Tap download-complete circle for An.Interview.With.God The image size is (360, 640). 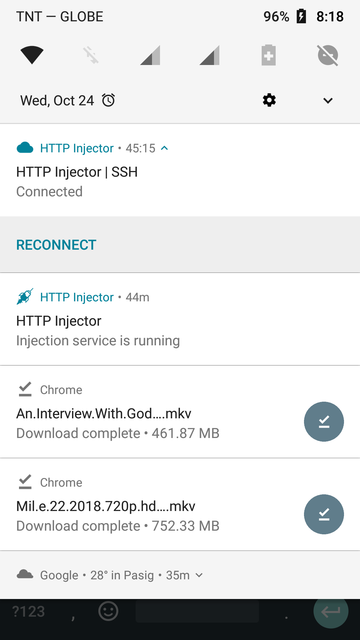coord(324,422)
